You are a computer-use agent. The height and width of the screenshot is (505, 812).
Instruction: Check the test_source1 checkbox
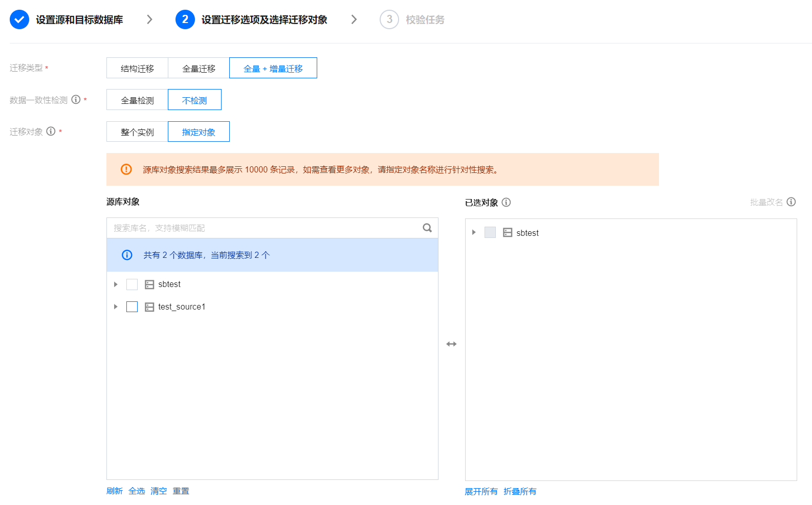pyautogui.click(x=132, y=307)
